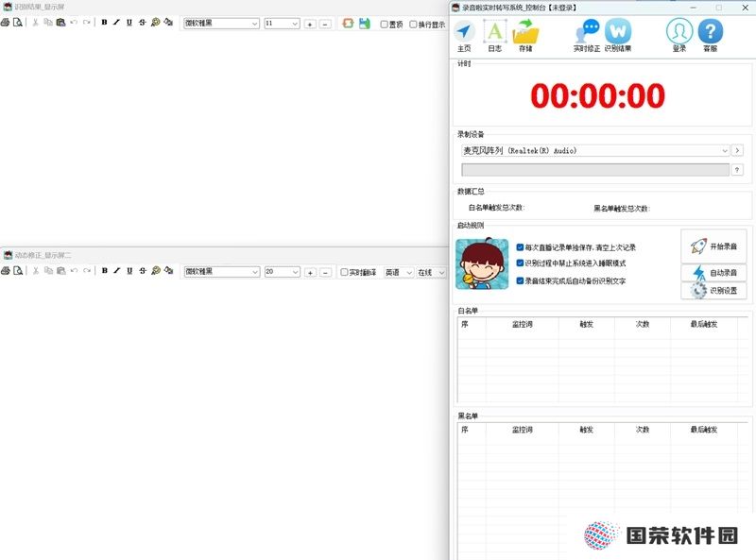The image size is (756, 560).
Task: Toggle strikethrough in upper display toolbar
Action: click(x=143, y=23)
